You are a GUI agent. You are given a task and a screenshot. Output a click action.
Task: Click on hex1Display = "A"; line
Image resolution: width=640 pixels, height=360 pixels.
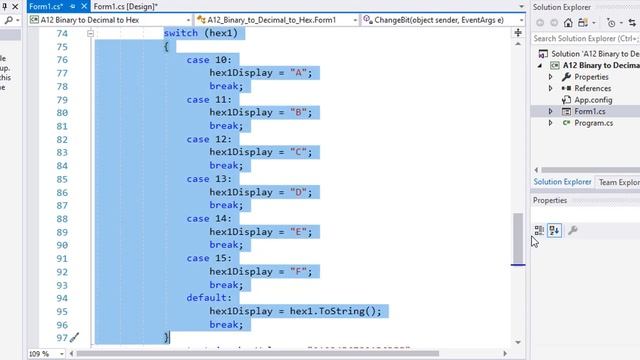pos(261,73)
